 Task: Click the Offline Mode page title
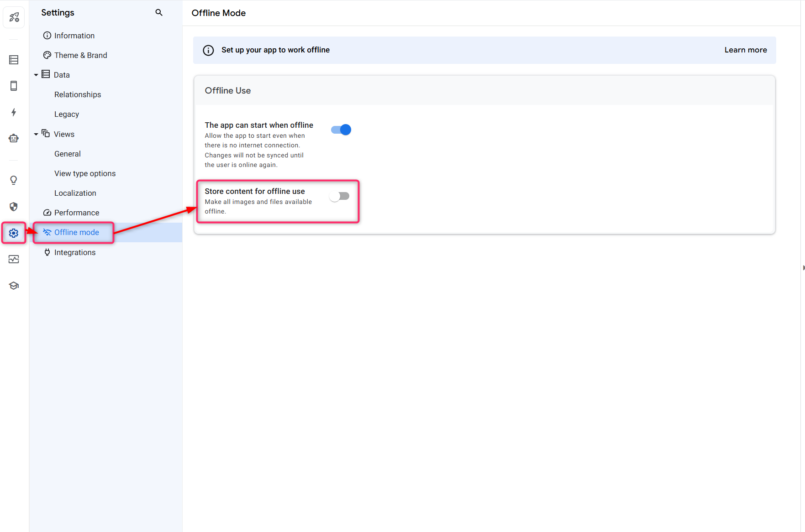click(218, 13)
